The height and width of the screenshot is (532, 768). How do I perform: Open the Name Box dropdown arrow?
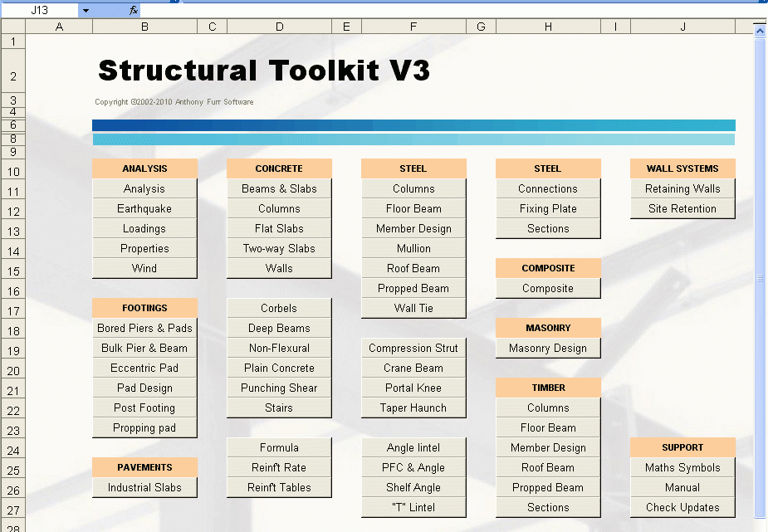(86, 10)
